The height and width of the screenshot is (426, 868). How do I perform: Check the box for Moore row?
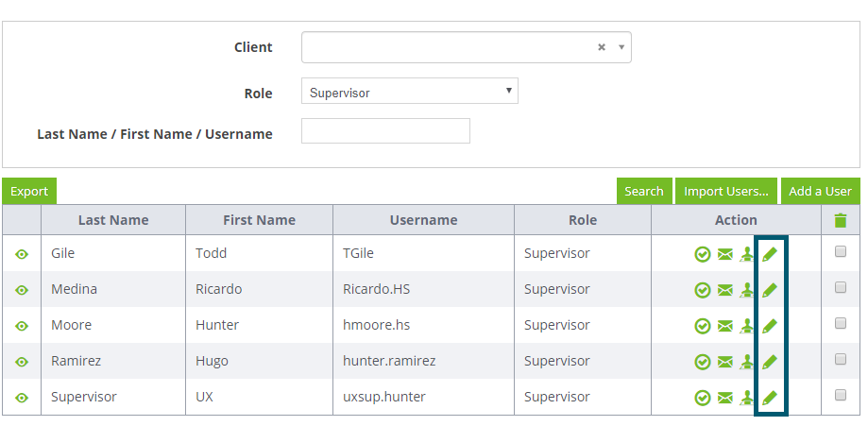click(x=841, y=323)
